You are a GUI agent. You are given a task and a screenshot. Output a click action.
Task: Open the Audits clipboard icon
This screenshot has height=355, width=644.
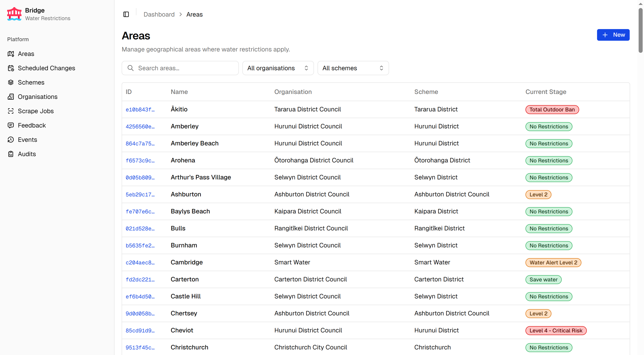point(11,154)
